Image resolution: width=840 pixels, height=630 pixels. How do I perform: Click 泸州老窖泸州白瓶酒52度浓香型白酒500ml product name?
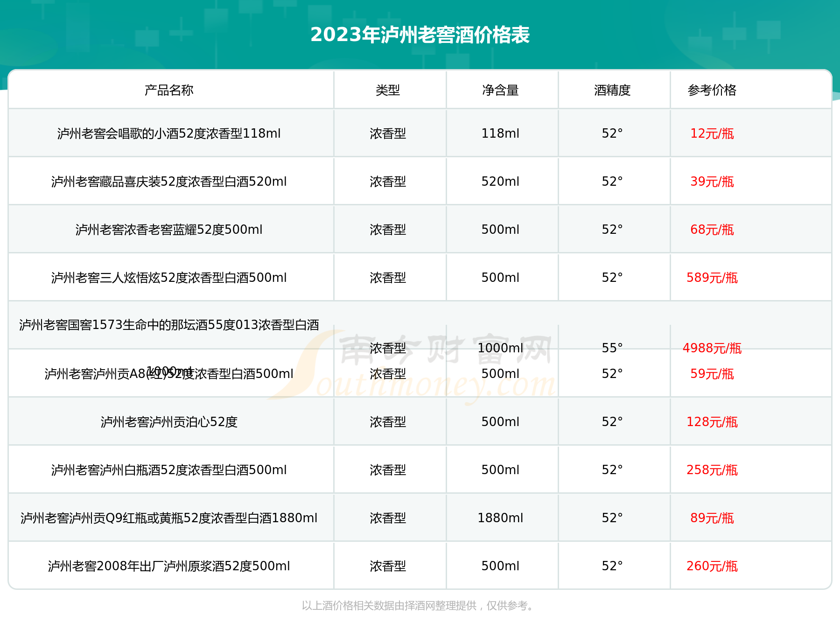click(169, 470)
